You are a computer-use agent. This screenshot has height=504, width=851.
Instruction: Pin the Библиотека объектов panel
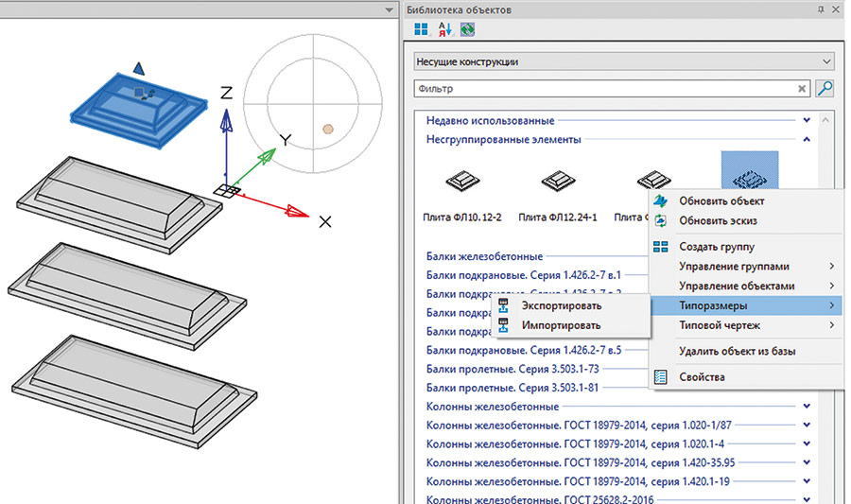pyautogui.click(x=822, y=9)
